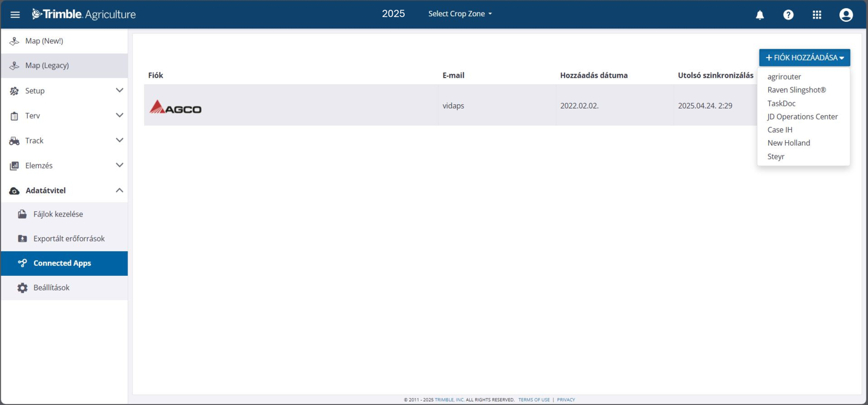
Task: Collapse the Adatátvitel section chevron
Action: pyautogui.click(x=119, y=190)
